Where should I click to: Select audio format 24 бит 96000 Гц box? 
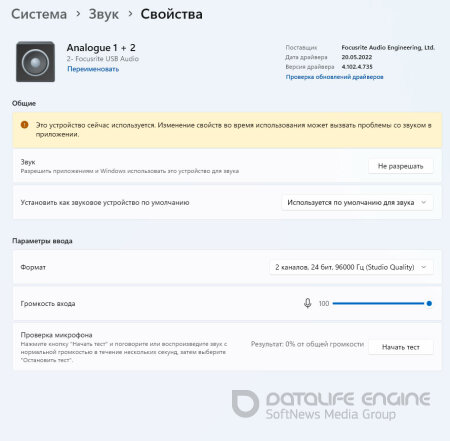pos(351,267)
